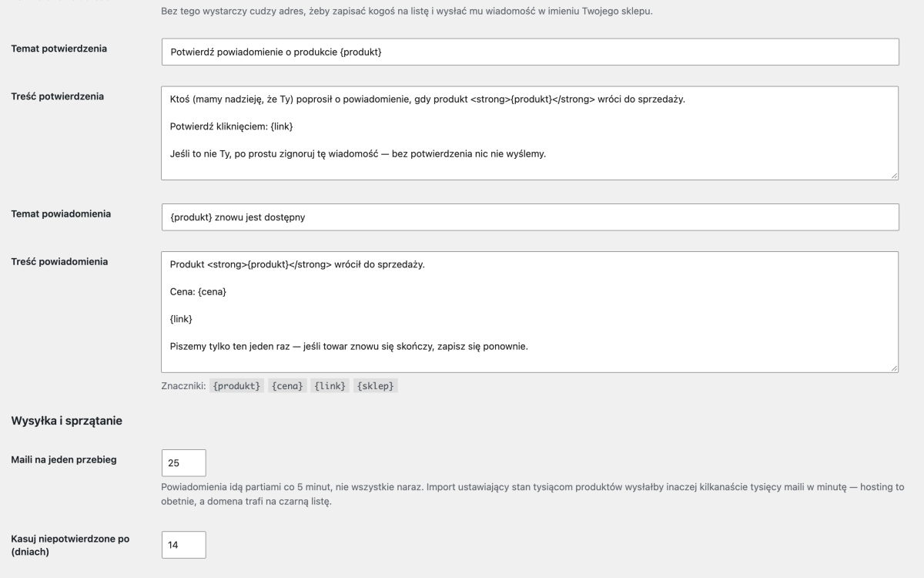Image resolution: width=924 pixels, height=578 pixels.
Task: Grab the Treść potwierdzenia textarea resize handle
Action: pos(894,176)
